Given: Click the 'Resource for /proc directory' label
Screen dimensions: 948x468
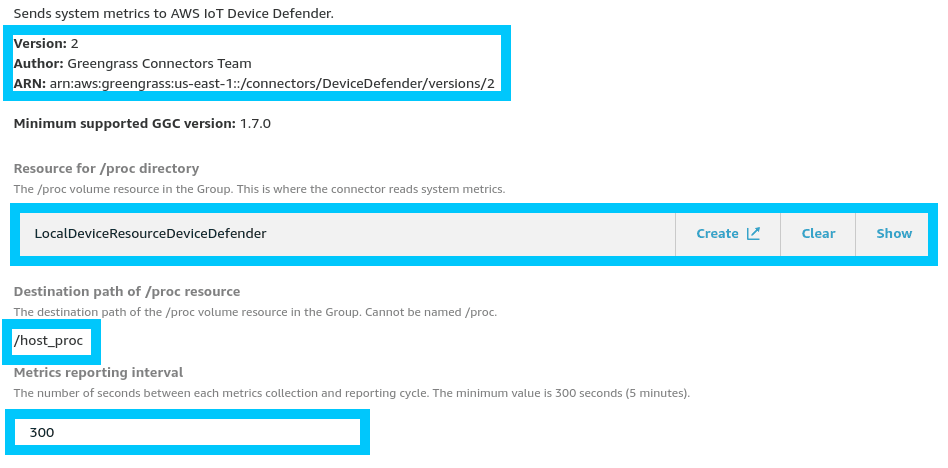Looking at the screenshot, I should point(106,169).
